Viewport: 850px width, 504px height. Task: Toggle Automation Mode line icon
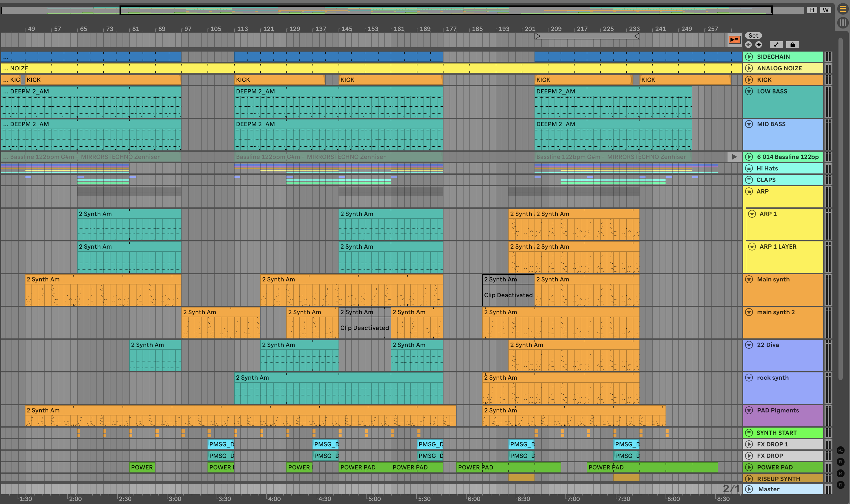coord(776,45)
